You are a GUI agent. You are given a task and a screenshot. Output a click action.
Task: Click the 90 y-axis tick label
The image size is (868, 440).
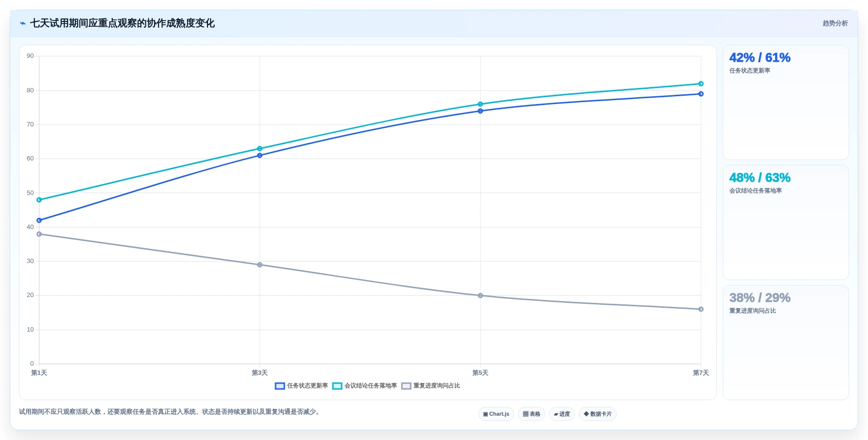pos(30,56)
